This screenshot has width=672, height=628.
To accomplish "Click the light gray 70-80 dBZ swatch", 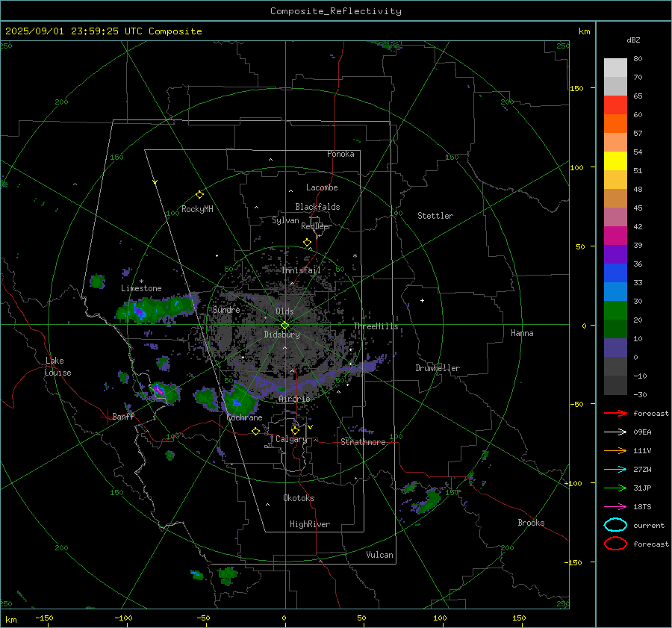I will [x=615, y=68].
